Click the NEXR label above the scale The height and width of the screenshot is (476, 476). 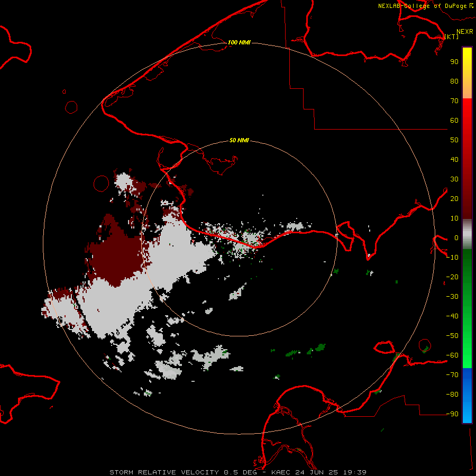click(465, 32)
